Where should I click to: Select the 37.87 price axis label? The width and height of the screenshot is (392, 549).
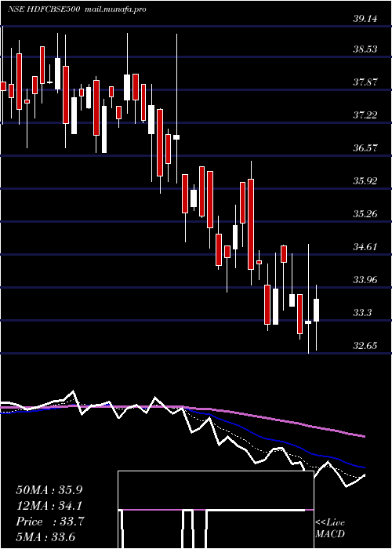(x=365, y=82)
